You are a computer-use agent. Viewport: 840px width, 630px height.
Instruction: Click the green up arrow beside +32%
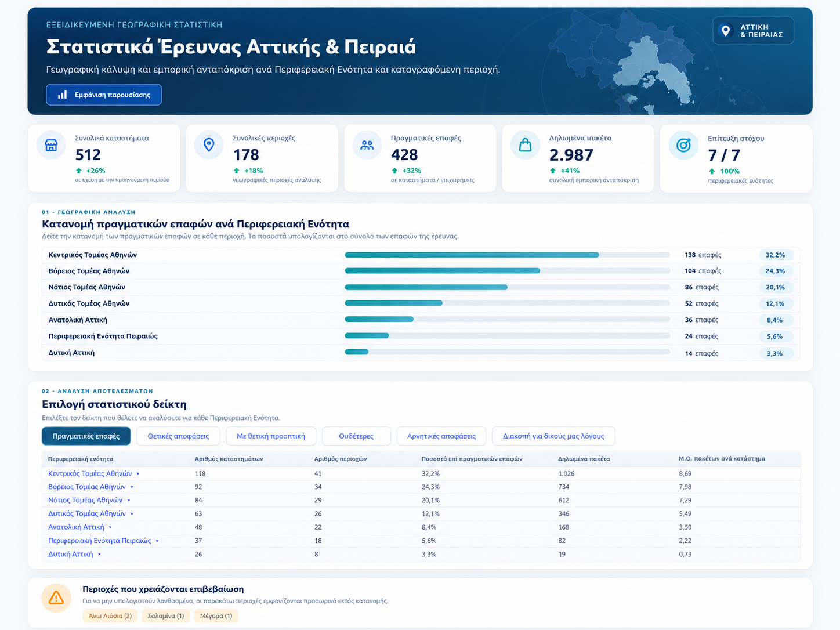(395, 171)
